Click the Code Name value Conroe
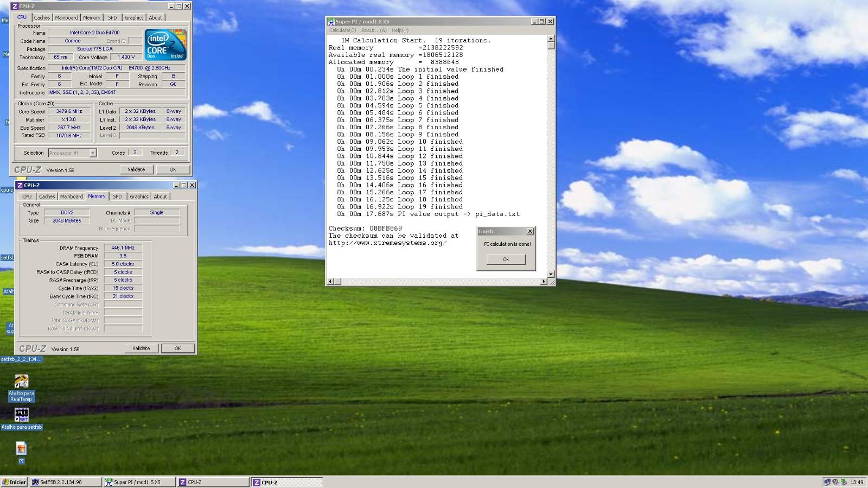868x488 pixels. [x=73, y=41]
